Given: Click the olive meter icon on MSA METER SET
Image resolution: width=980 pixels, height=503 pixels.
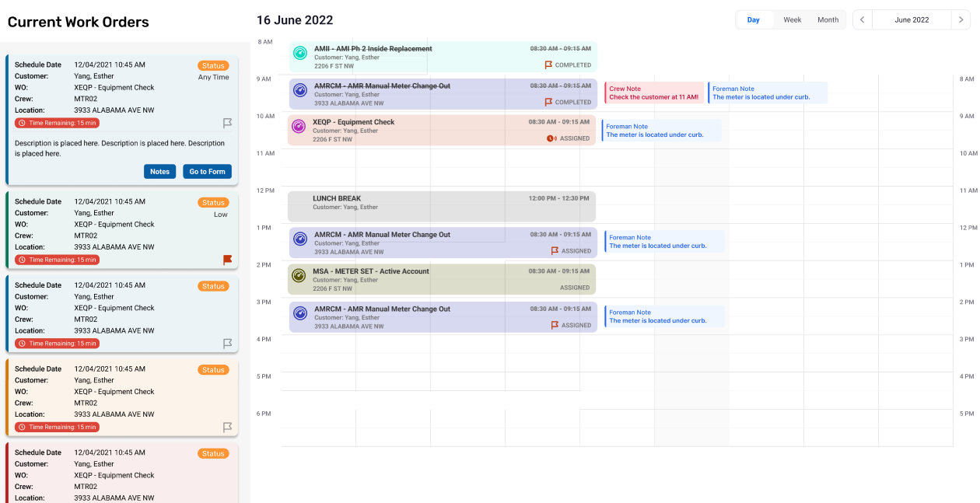Looking at the screenshot, I should click(x=299, y=275).
